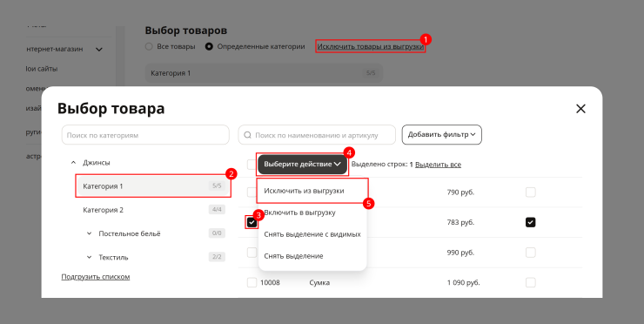
Task: Select the Все товары radio button
Action: pos(149,46)
